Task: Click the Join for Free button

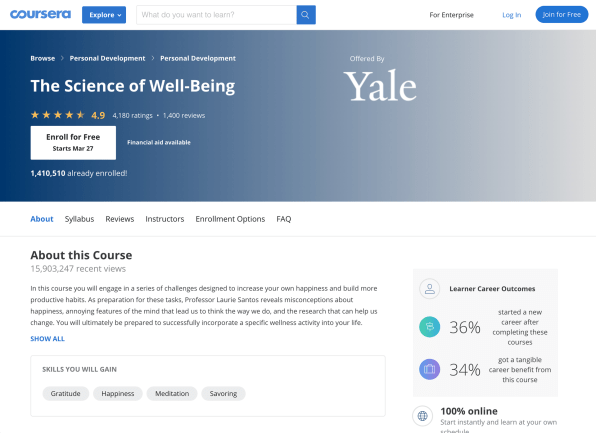Action: click(562, 14)
